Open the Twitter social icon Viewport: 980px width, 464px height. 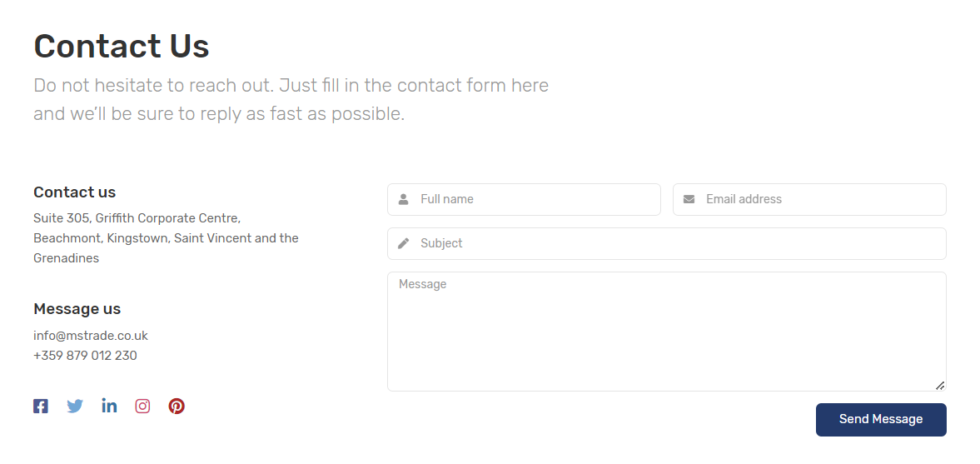click(75, 407)
